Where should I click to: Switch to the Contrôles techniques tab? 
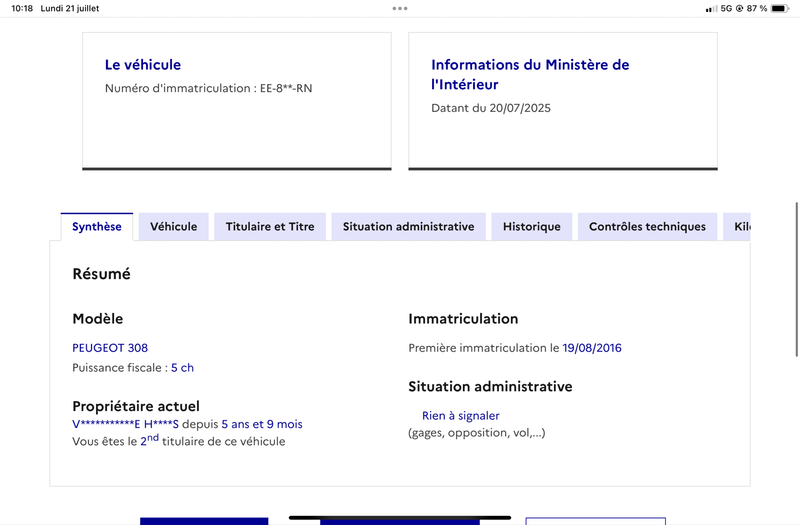[x=647, y=227]
